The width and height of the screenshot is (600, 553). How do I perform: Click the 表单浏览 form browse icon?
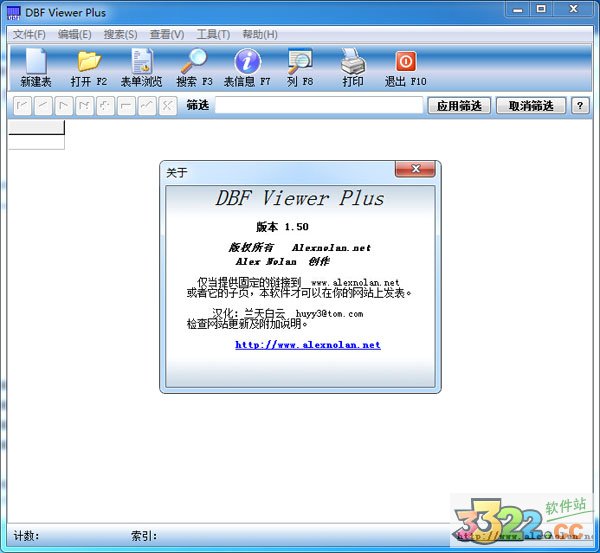[x=142, y=61]
